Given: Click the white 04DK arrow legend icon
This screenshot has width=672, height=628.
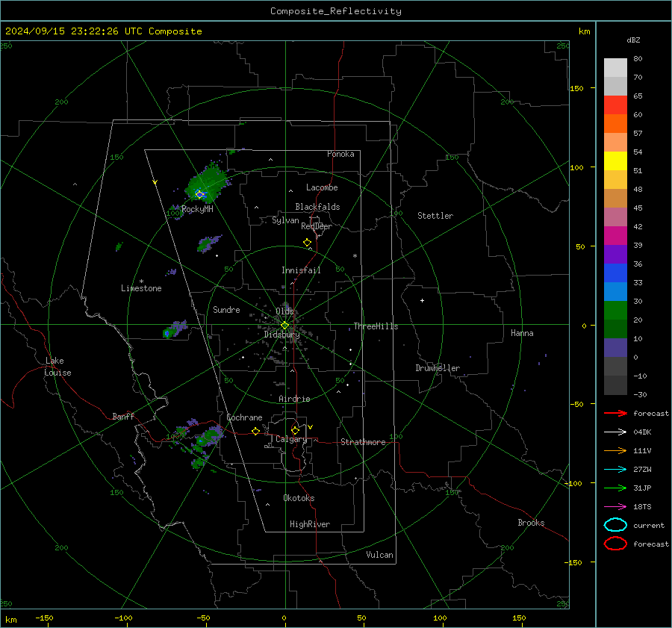Looking at the screenshot, I should coord(615,432).
